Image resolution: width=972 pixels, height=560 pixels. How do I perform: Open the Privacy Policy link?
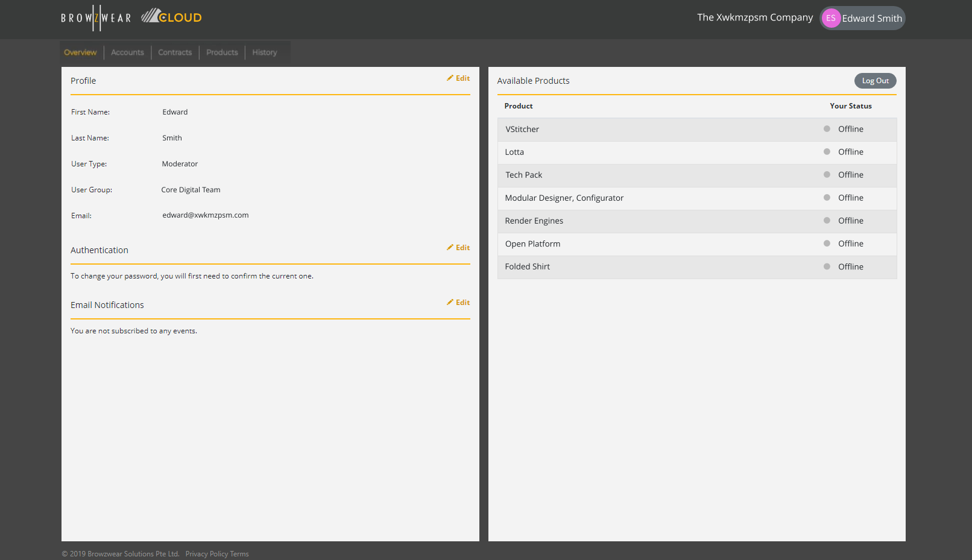207,554
